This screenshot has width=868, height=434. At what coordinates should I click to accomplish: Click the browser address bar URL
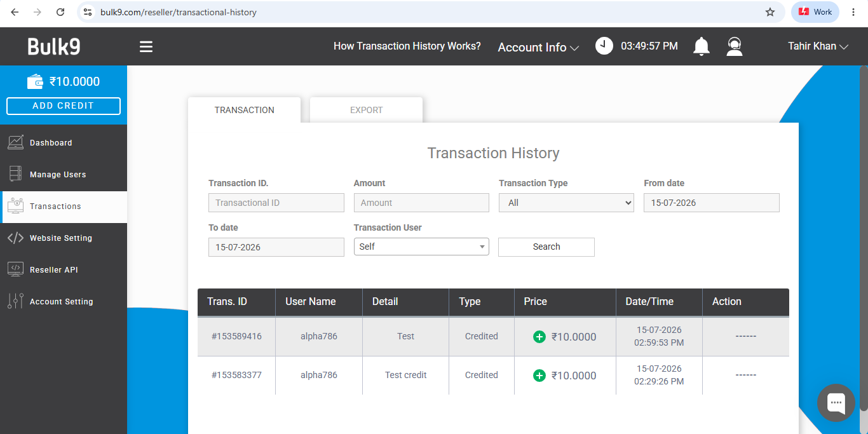tap(179, 12)
